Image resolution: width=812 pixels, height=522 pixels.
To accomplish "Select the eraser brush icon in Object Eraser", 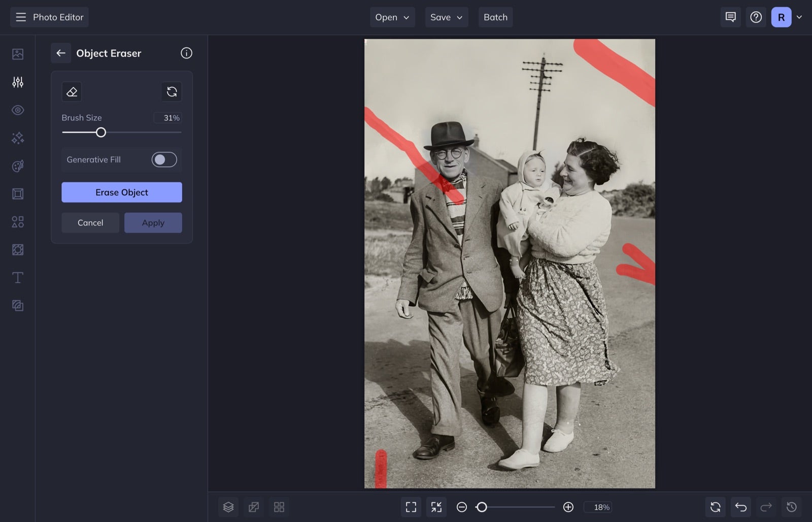I will click(72, 91).
